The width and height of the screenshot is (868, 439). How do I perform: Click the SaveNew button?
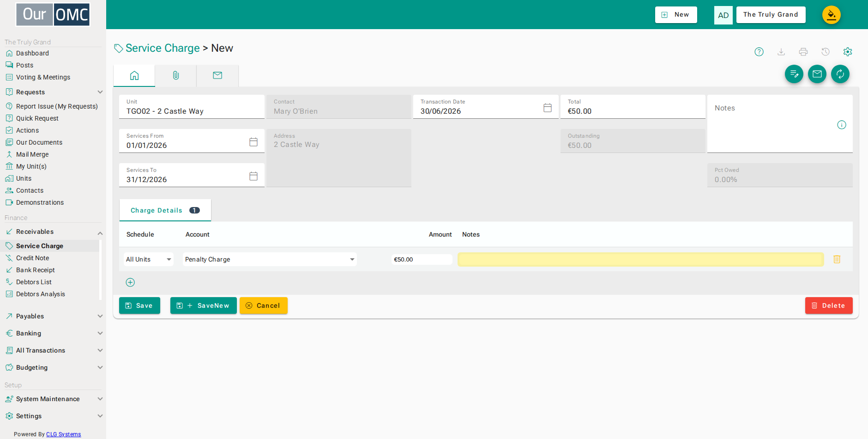pos(203,305)
